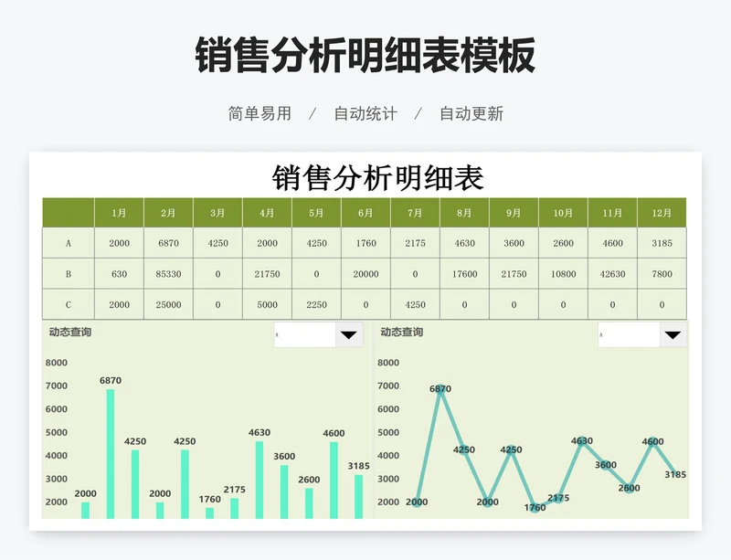This screenshot has height=560, width=731.
Task: Select table cell 5000 in row C
Action: click(x=267, y=304)
